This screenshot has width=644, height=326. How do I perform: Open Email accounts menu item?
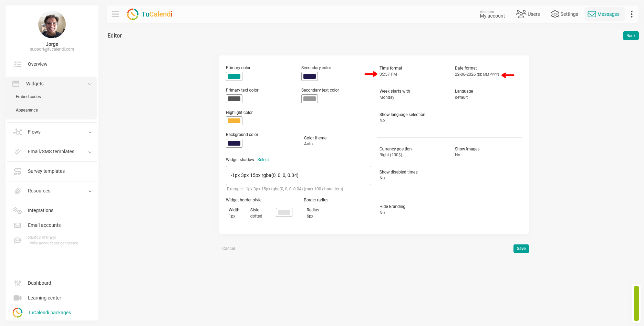[44, 225]
